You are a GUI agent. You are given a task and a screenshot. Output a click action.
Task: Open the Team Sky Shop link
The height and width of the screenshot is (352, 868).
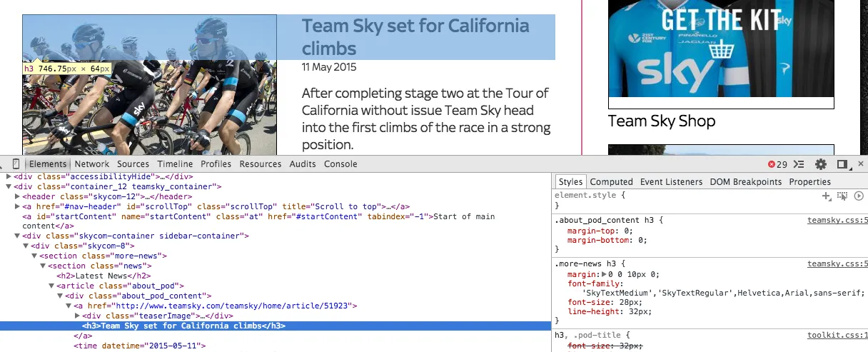[662, 121]
